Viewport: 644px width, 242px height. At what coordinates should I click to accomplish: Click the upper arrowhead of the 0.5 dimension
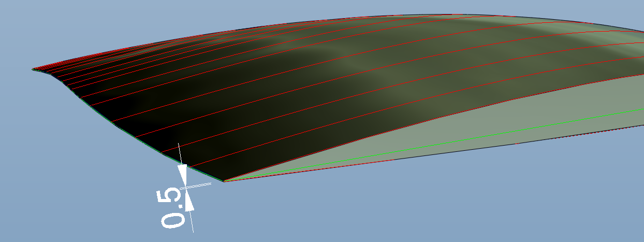[x=182, y=173]
